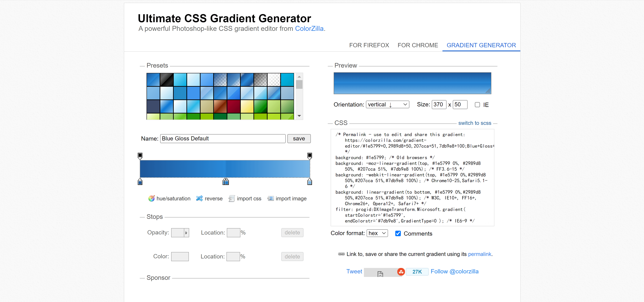Expand the Opacity slider arrow
The width and height of the screenshot is (644, 302).
pyautogui.click(x=186, y=233)
